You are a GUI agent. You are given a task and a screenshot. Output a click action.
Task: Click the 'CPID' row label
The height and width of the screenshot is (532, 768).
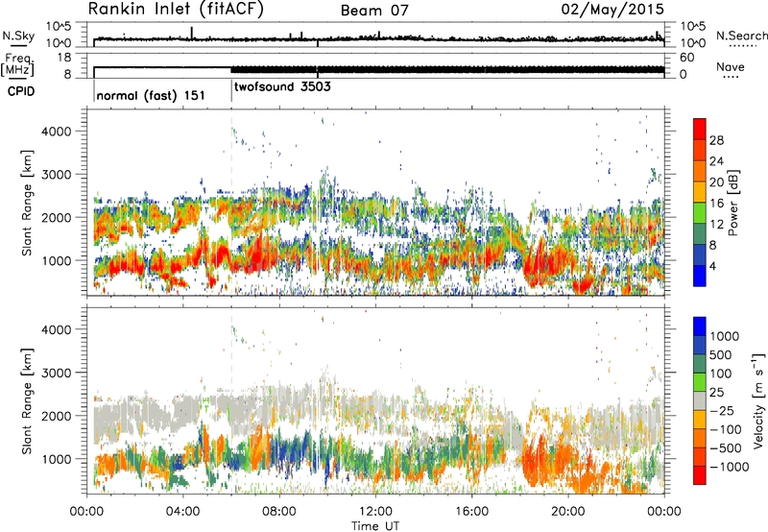coord(21,91)
